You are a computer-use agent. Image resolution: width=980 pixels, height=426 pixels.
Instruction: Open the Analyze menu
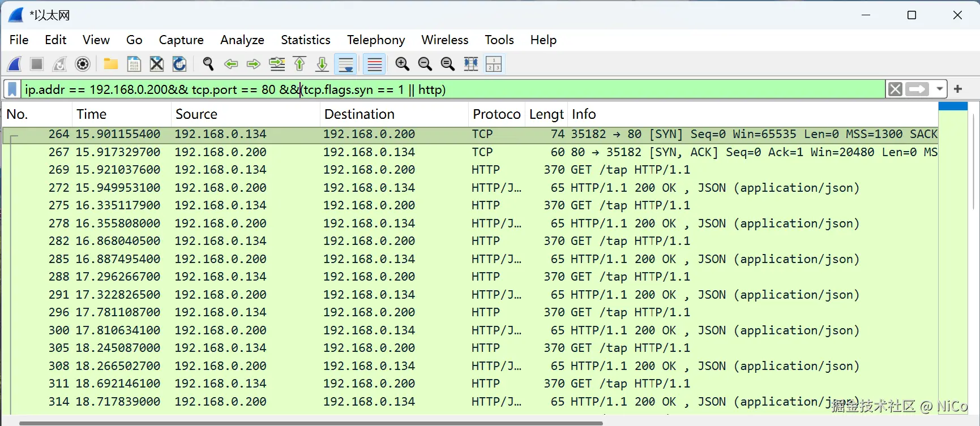pyautogui.click(x=242, y=40)
